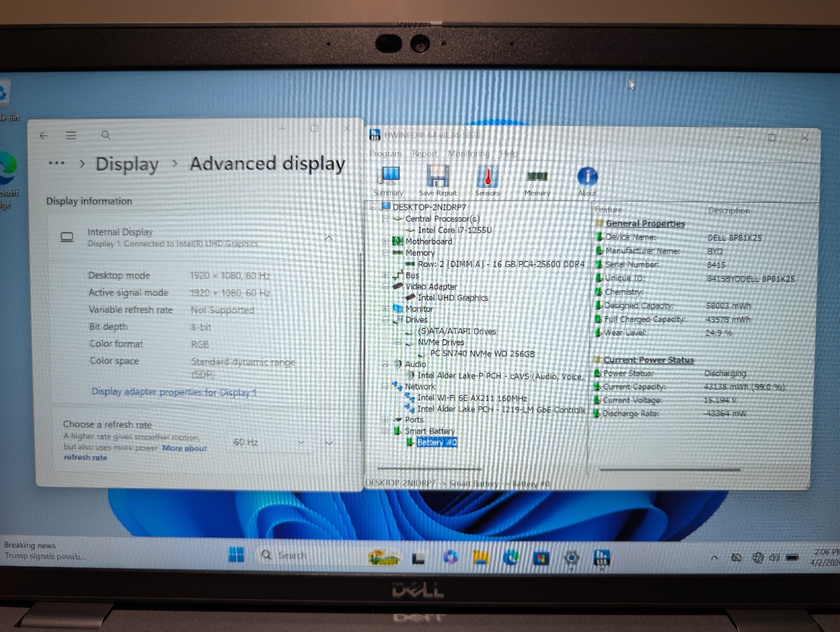Screen dimensions: 840x632
Task: Select Intel Wi-Fi 6E AX211 adapter
Action: coord(472,398)
